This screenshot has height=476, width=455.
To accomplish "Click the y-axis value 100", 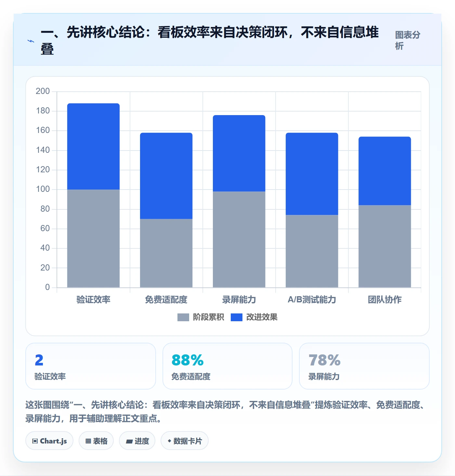I will coord(43,189).
